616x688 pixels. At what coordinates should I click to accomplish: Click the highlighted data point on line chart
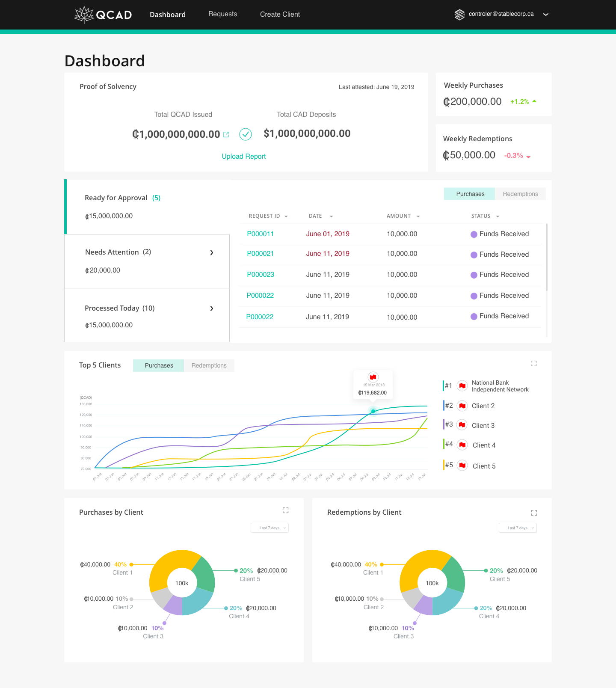[x=373, y=411]
